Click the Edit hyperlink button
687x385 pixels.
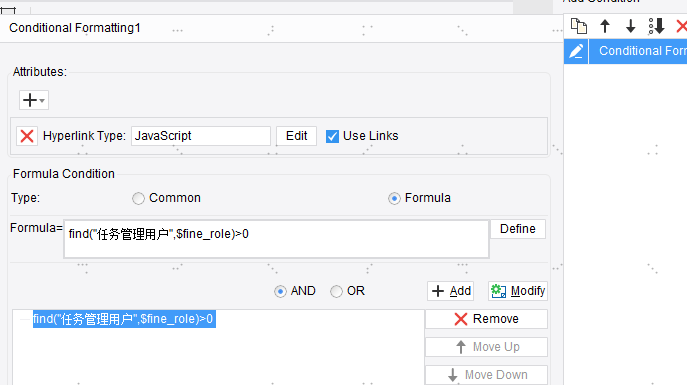[296, 136]
